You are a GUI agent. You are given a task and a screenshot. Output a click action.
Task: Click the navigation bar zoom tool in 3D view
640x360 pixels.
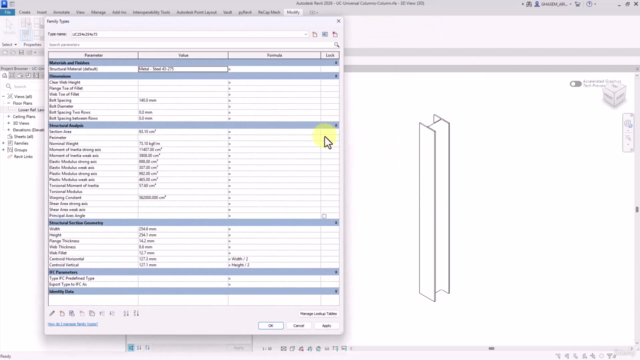coord(628,138)
